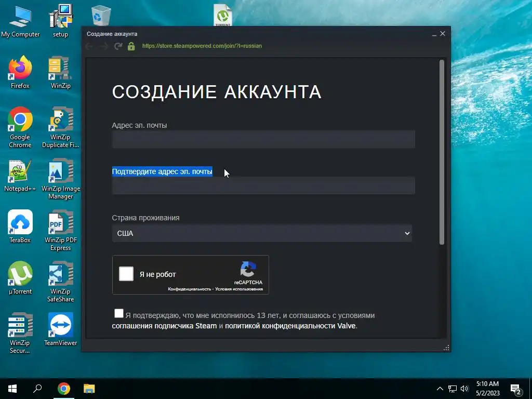Click the reCAPTCHA logo
Screen dimensions: 532x399
click(248, 270)
